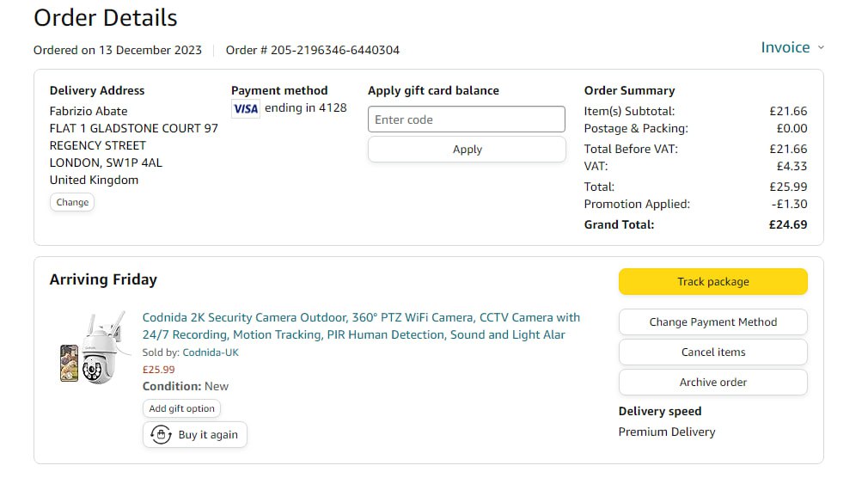This screenshot has width=868, height=484.
Task: Click Add gift option button
Action: (x=181, y=408)
